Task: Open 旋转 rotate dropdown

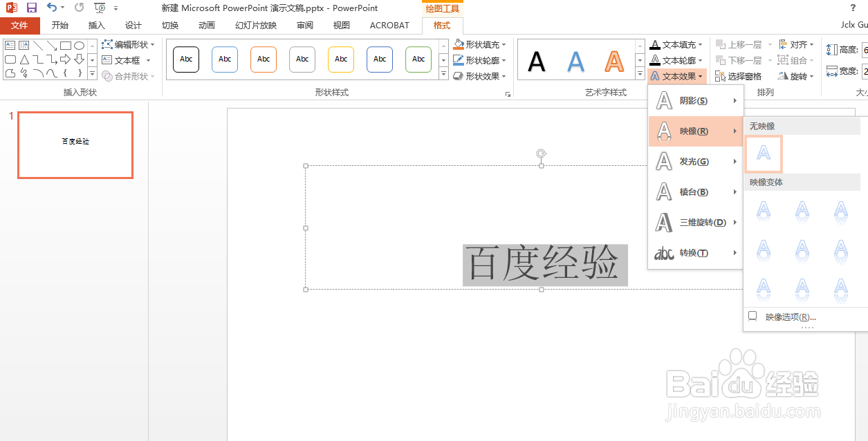Action: (797, 76)
